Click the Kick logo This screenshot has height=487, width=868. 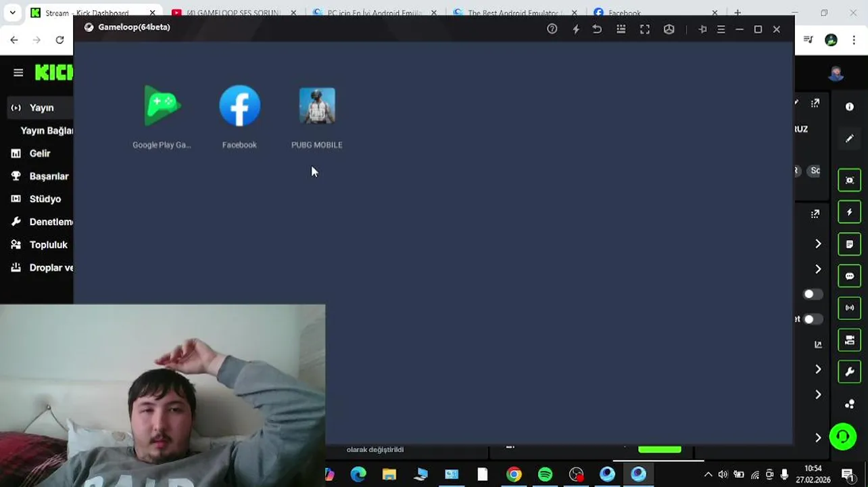[54, 72]
